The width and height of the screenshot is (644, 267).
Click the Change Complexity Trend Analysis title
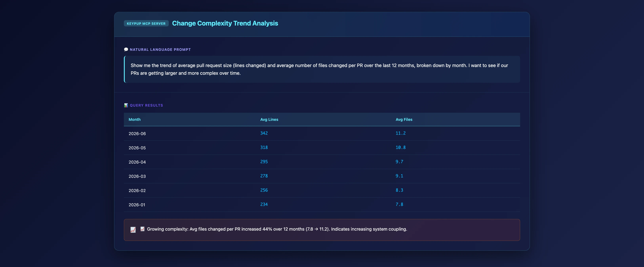[225, 23]
